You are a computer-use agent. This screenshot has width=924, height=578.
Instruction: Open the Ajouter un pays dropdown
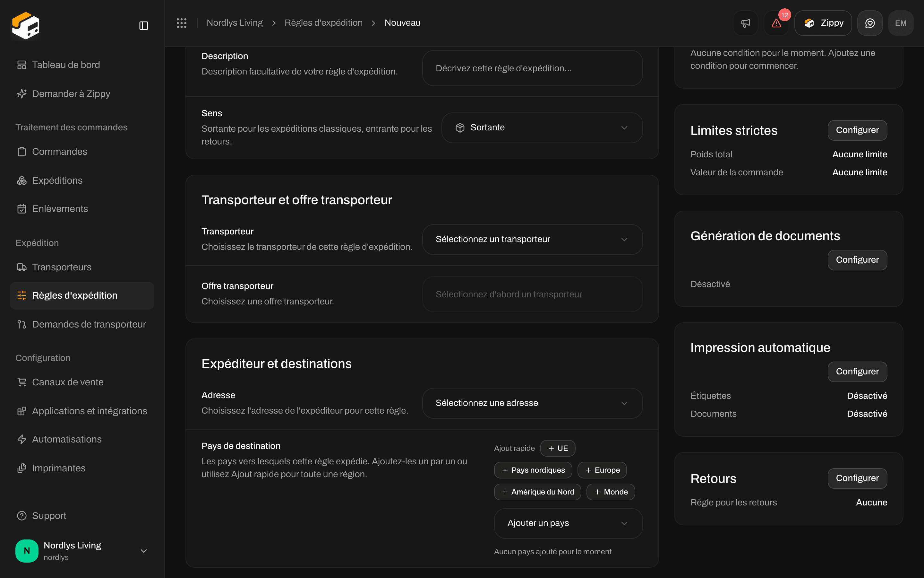568,523
